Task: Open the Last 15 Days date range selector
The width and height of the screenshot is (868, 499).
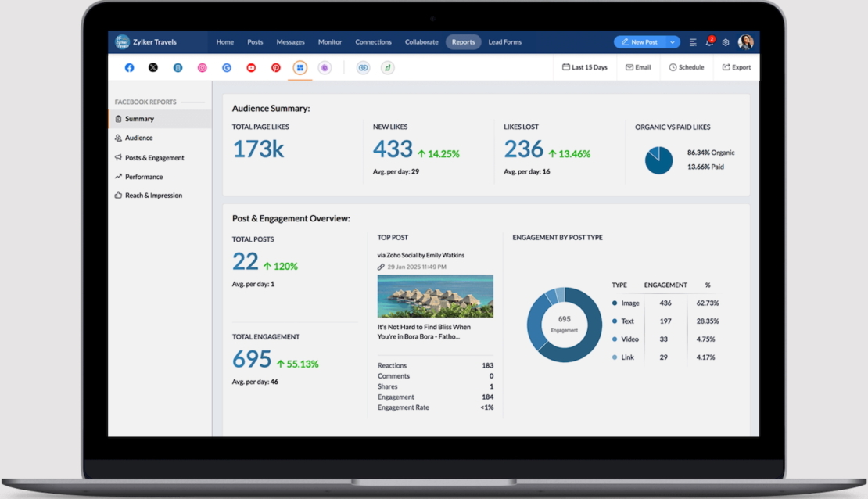Action: [x=585, y=67]
